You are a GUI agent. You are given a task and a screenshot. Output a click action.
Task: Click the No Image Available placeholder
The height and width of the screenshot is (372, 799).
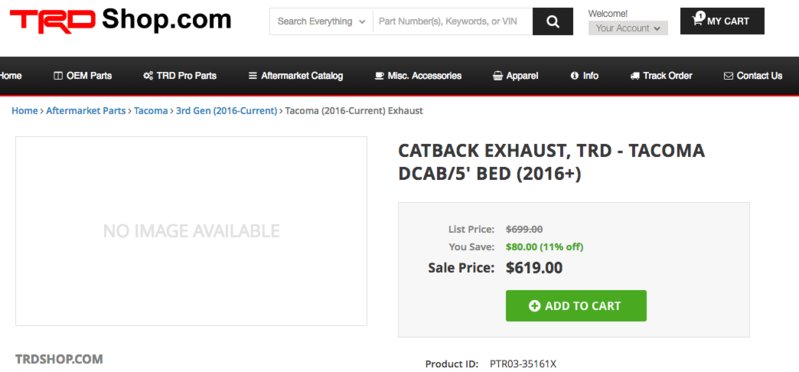pyautogui.click(x=191, y=231)
